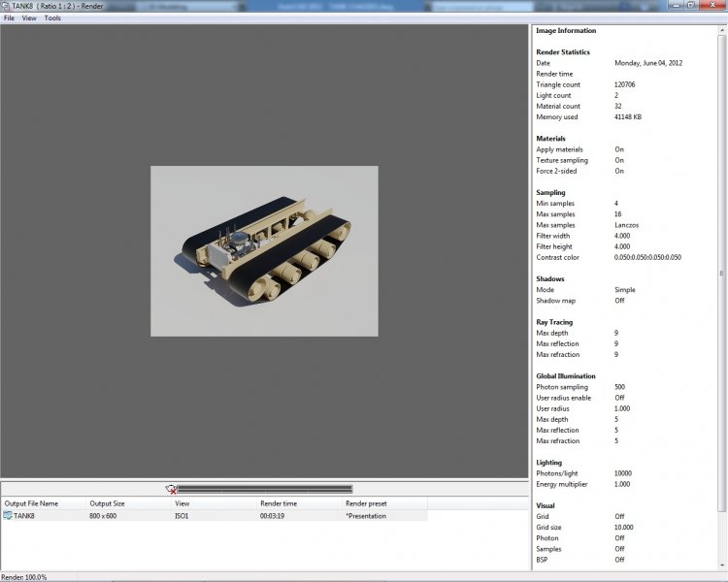Image resolution: width=728 pixels, height=582 pixels.
Task: Click the Lanczos filter value
Action: tap(626, 225)
